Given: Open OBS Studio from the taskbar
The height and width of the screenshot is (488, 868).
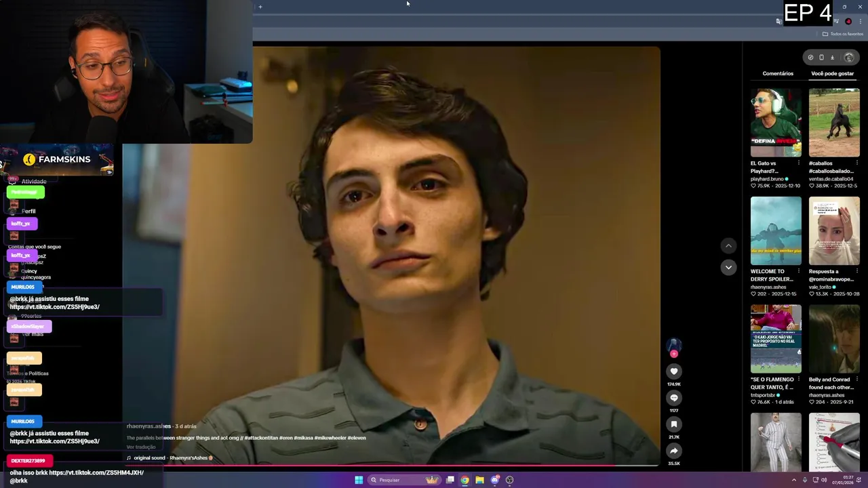Looking at the screenshot, I should pyautogui.click(x=509, y=480).
